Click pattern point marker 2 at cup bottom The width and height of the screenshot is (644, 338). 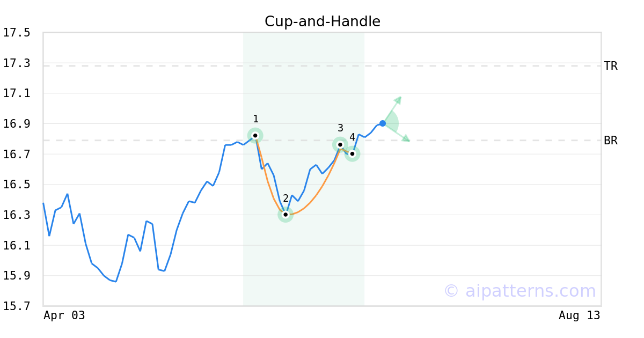click(286, 215)
